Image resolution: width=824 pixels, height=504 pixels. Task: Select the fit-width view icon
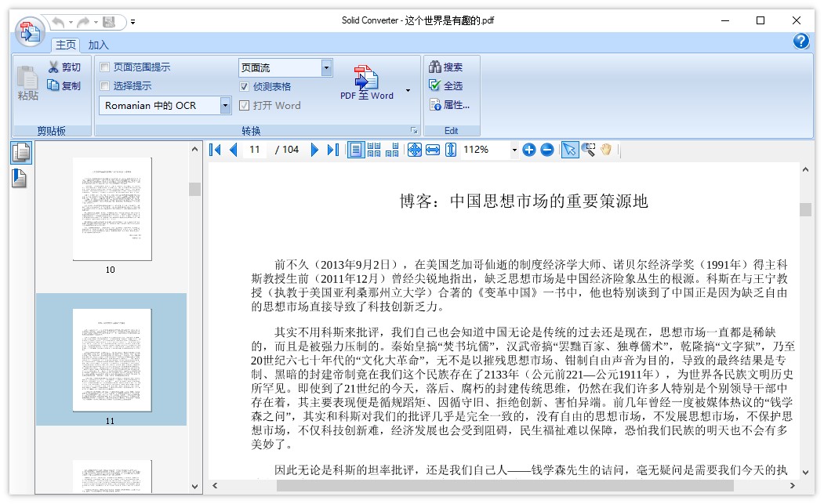click(x=433, y=149)
